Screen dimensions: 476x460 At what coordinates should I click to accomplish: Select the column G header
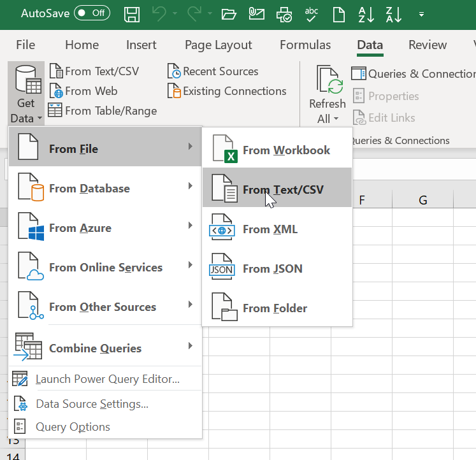pyautogui.click(x=422, y=200)
